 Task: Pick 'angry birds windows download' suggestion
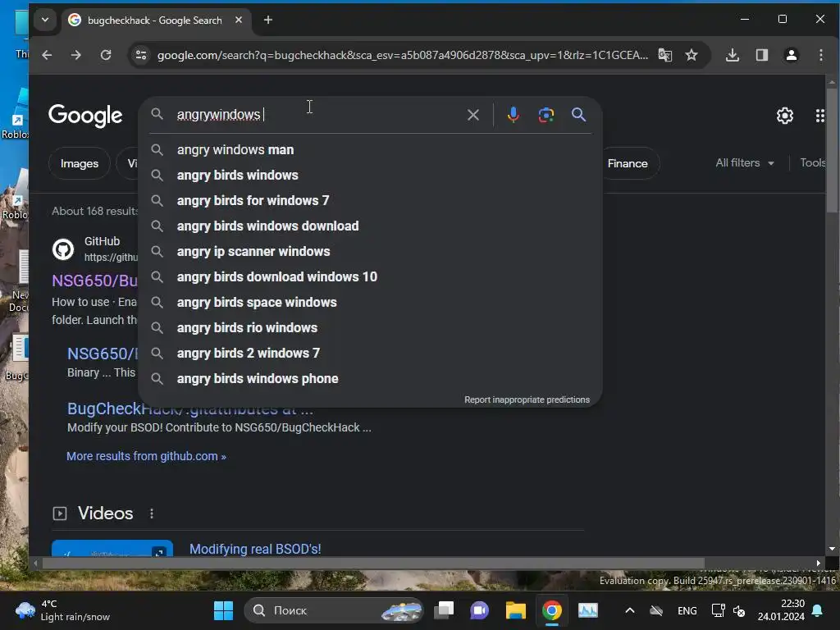pyautogui.click(x=370, y=226)
